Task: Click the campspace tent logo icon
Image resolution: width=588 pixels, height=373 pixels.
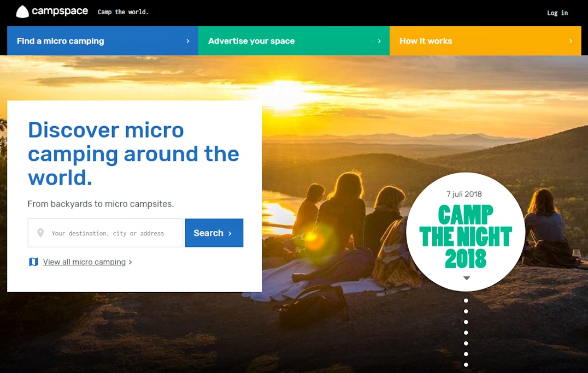Action: click(x=22, y=11)
